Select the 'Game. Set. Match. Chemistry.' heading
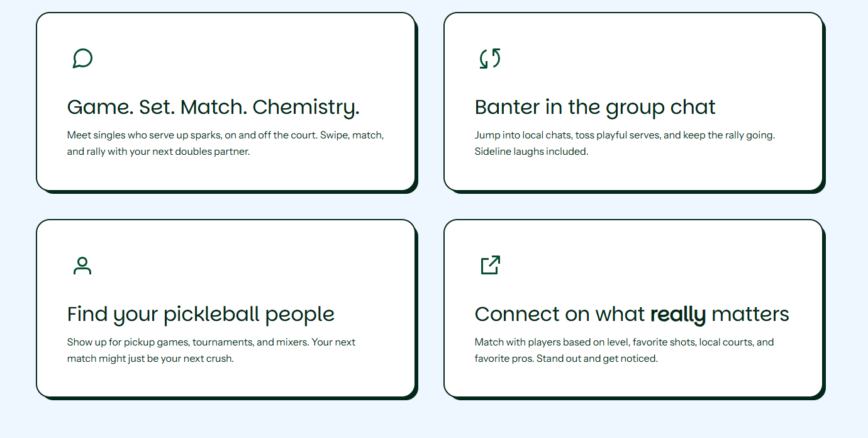The image size is (868, 438). (213, 107)
